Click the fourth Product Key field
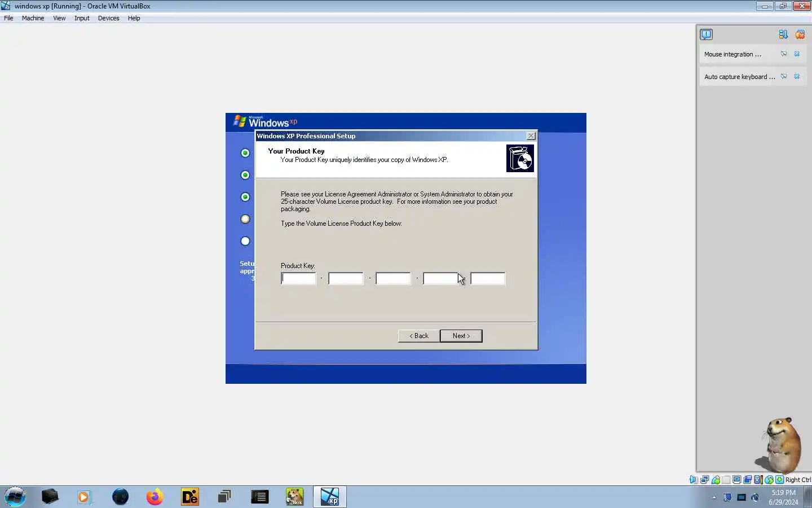Screen dimensions: 812x508 [x=440, y=278]
